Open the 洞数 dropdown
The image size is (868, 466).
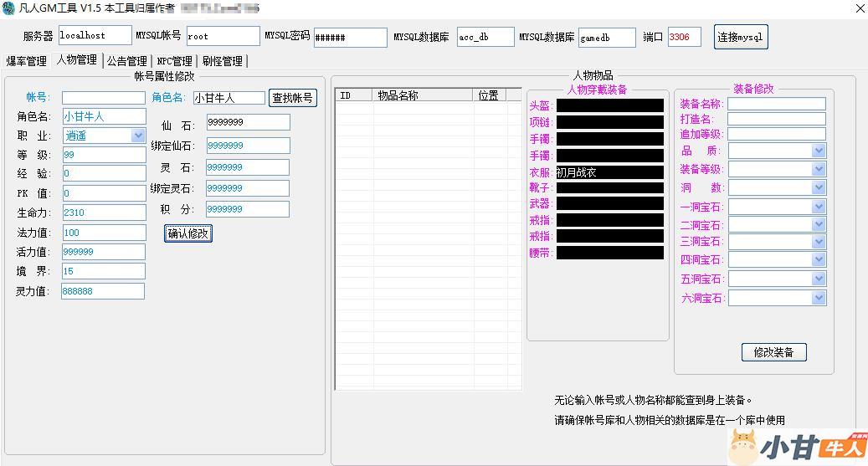point(818,188)
